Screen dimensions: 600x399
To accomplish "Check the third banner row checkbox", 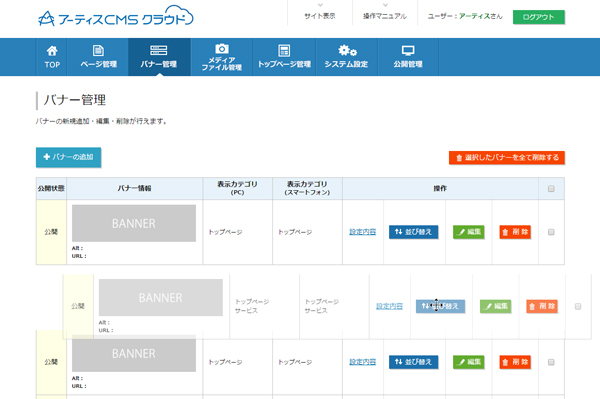I will point(551,362).
